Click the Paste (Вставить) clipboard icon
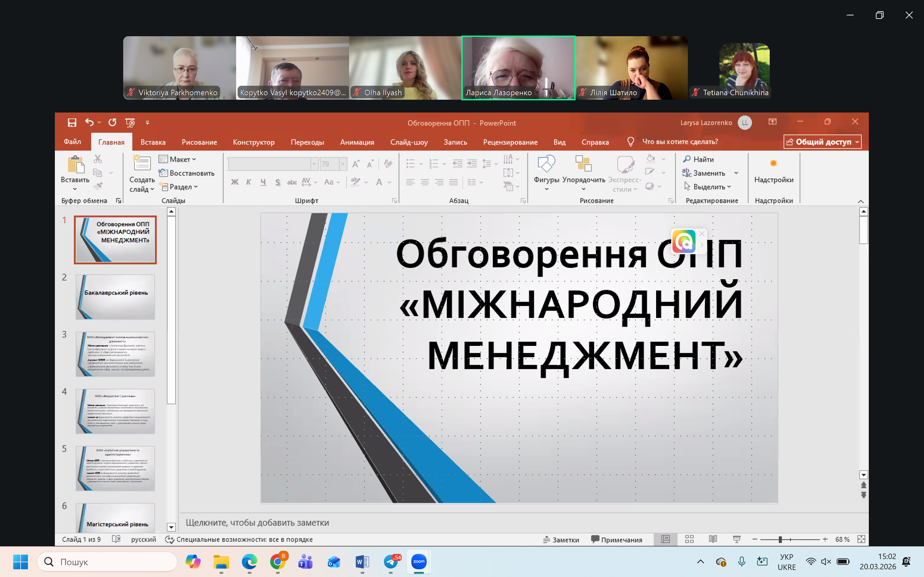Image resolution: width=924 pixels, height=577 pixels. point(75,165)
